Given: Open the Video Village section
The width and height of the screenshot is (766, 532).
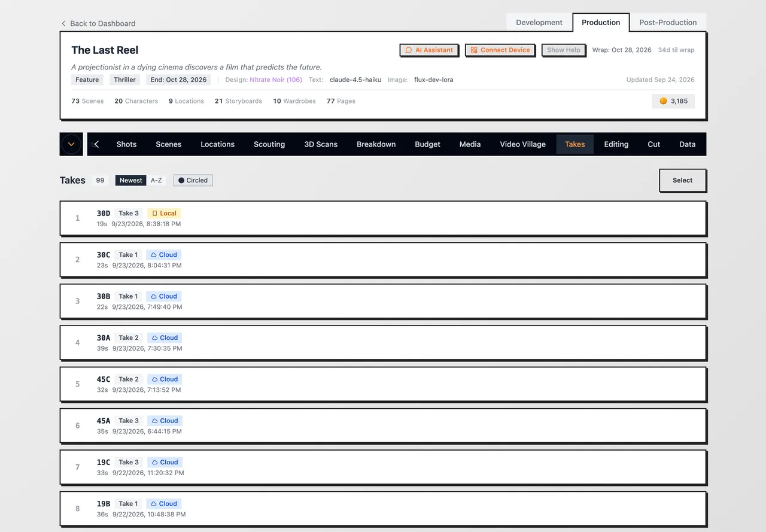Looking at the screenshot, I should 522,144.
